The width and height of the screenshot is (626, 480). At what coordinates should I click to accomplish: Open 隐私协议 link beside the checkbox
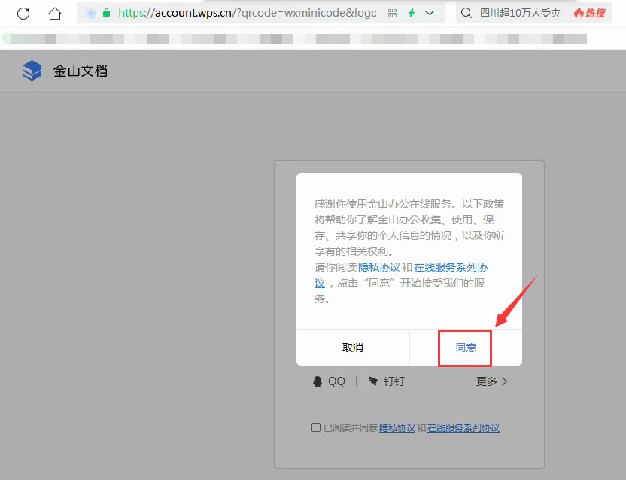(x=397, y=428)
